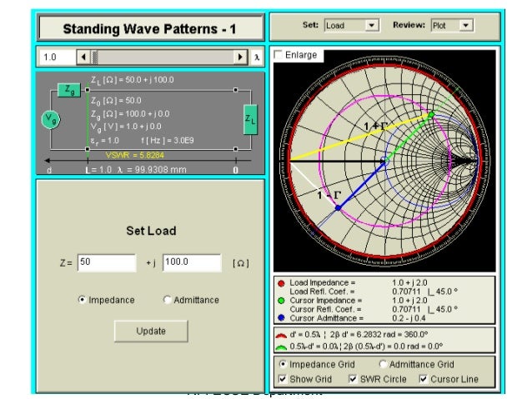Image resolution: width=532 pixels, height=399 pixels.
Task: Click the Z0 [Ω] = 50.0 text
Action: tap(116, 101)
